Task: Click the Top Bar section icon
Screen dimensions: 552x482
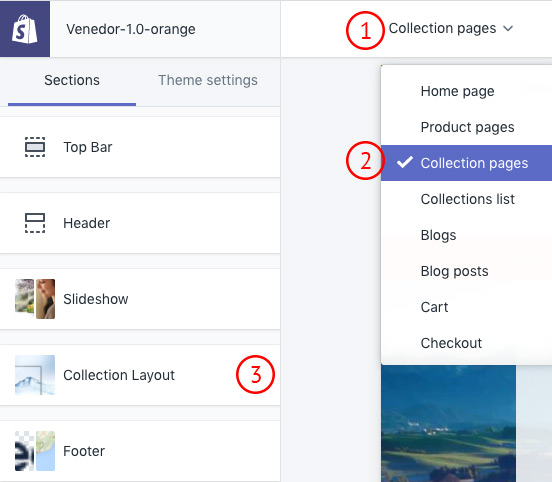Action: pos(35,147)
